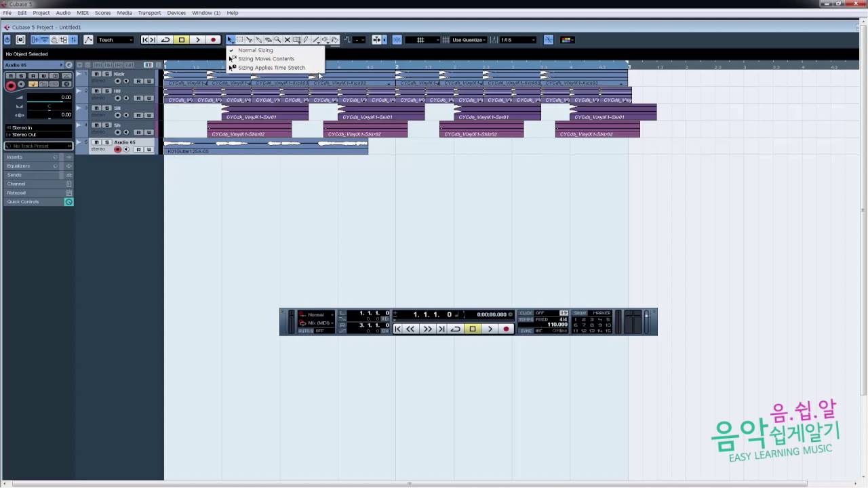
Task: Select the CYCdh_VinylK1-Snr01 first snare clip
Action: coord(264,113)
